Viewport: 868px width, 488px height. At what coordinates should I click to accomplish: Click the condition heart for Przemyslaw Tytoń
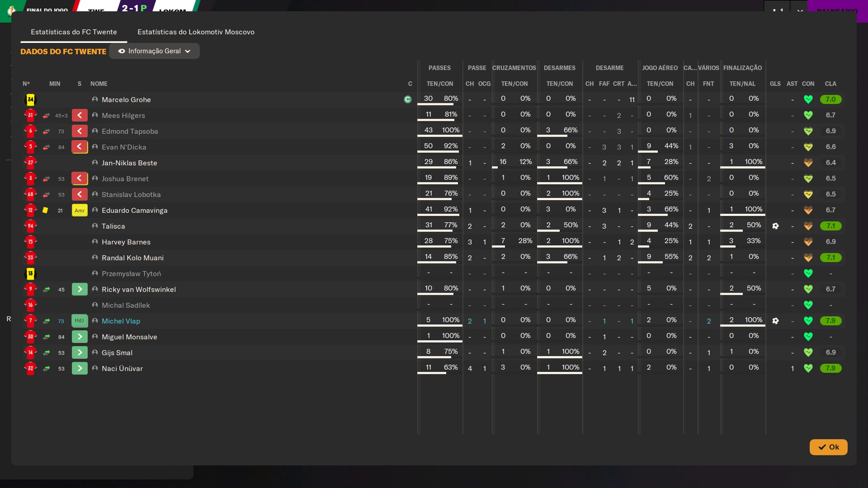(808, 273)
